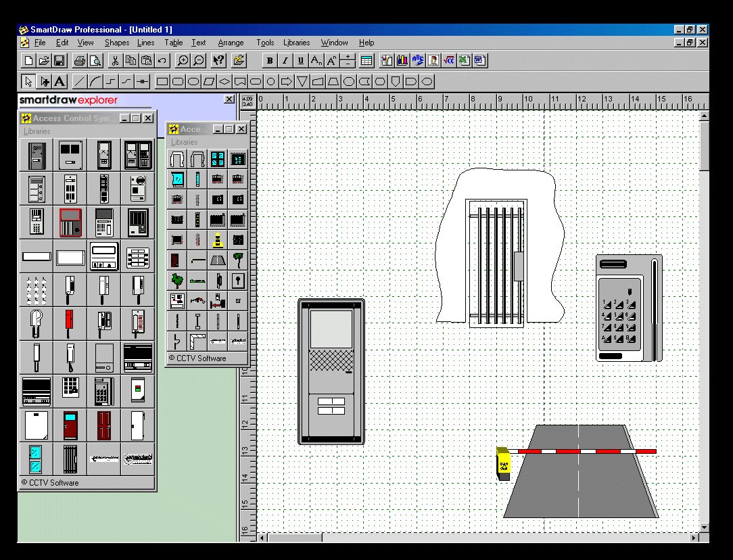The width and height of the screenshot is (733, 560).
Task: Pick the diamond shape tool
Action: 224,82
